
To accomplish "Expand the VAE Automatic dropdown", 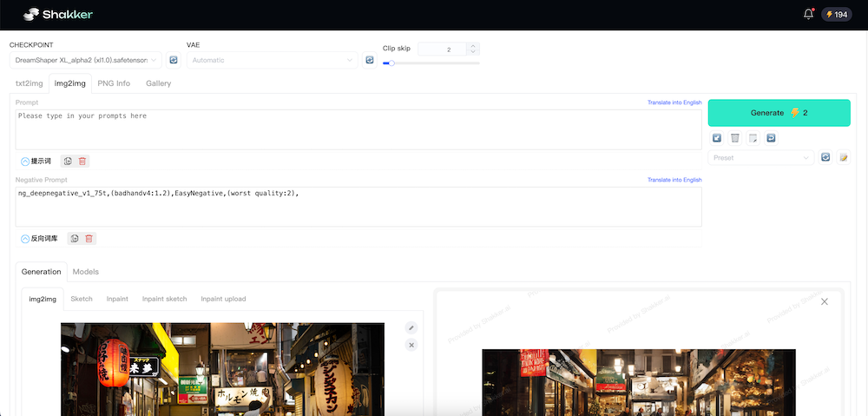I will [272, 60].
